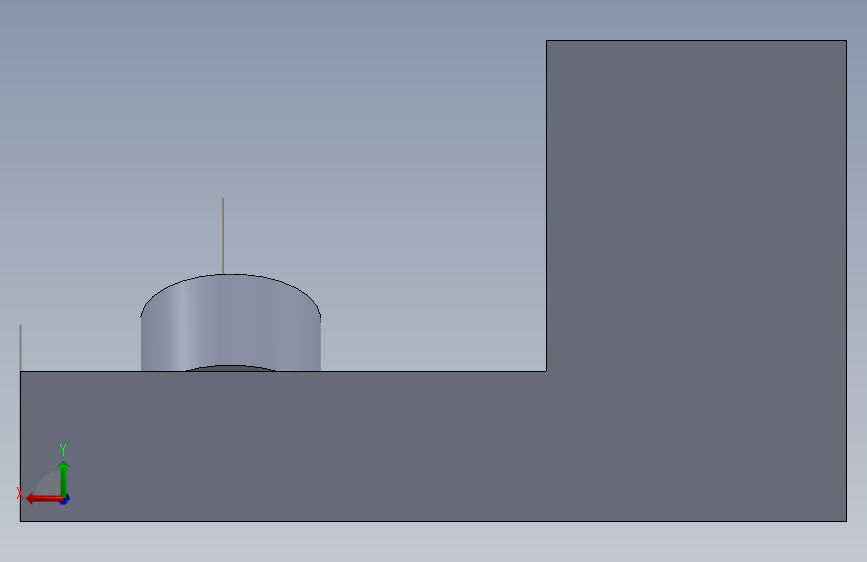Click the green Y axis arrow of the triad

point(64,479)
